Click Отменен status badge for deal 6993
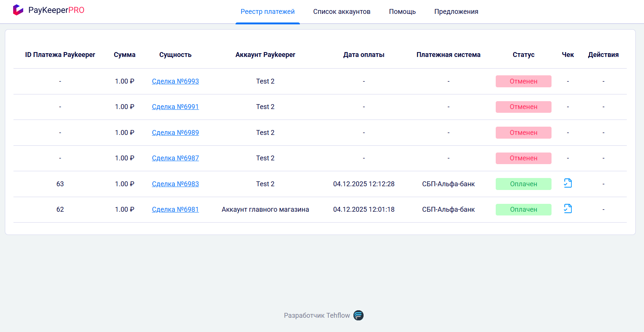 point(523,81)
